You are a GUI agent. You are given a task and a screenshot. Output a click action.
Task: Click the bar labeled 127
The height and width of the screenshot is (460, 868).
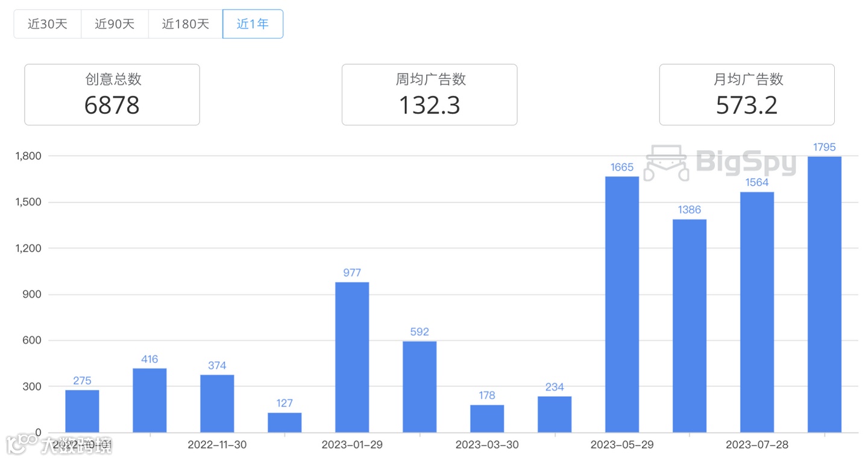(x=285, y=423)
